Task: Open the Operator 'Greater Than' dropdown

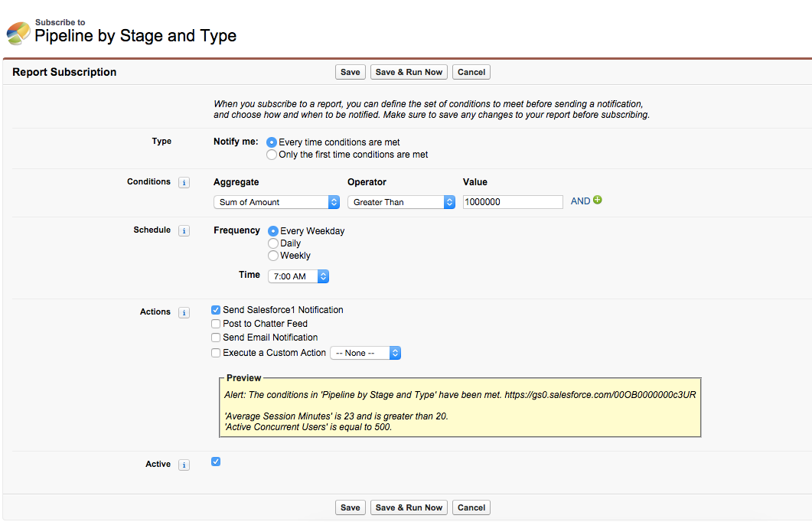Action: click(402, 202)
